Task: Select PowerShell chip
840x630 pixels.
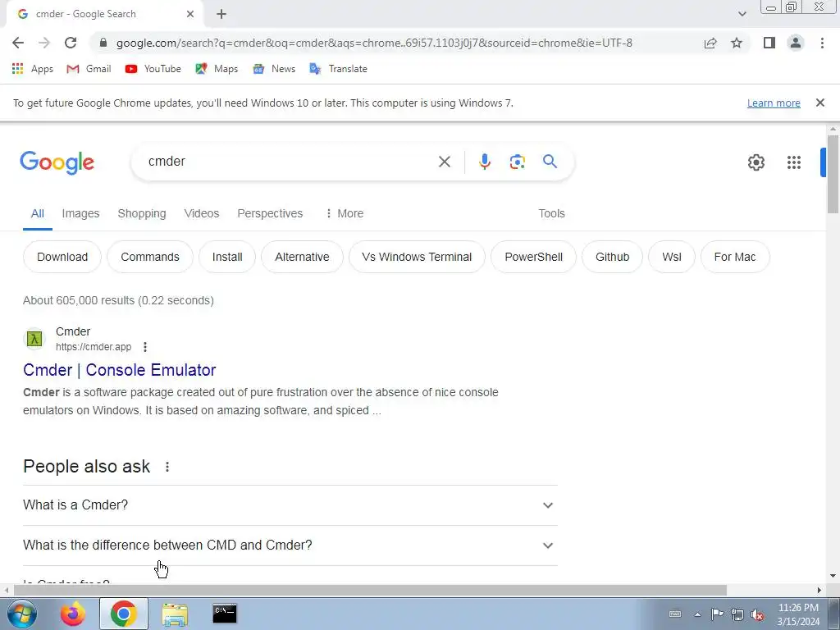Action: (x=533, y=257)
